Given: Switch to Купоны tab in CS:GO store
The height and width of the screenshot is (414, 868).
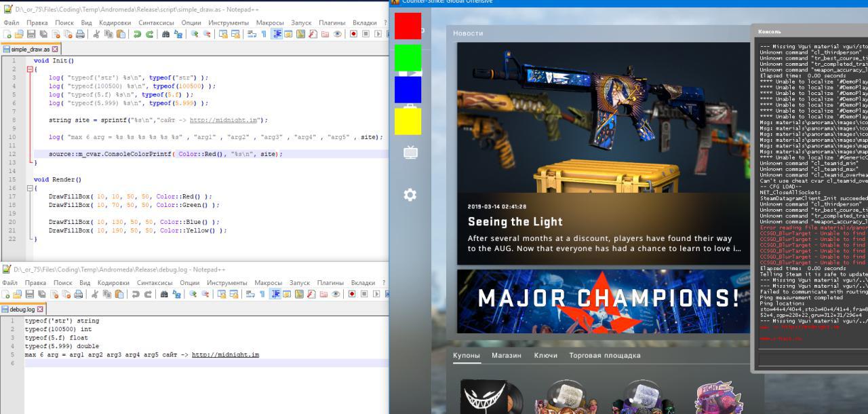Looking at the screenshot, I should (x=467, y=355).
